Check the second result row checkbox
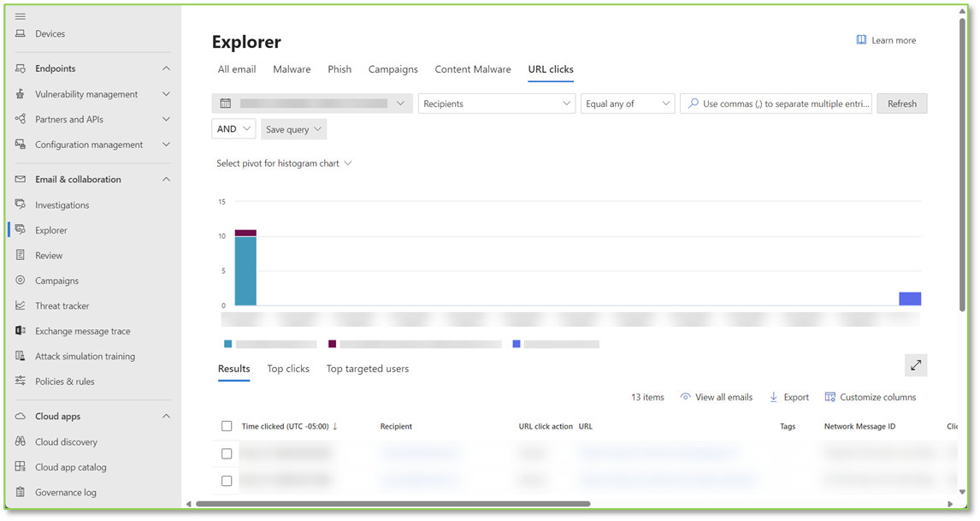Screen dimensions: 980x521 [x=227, y=480]
